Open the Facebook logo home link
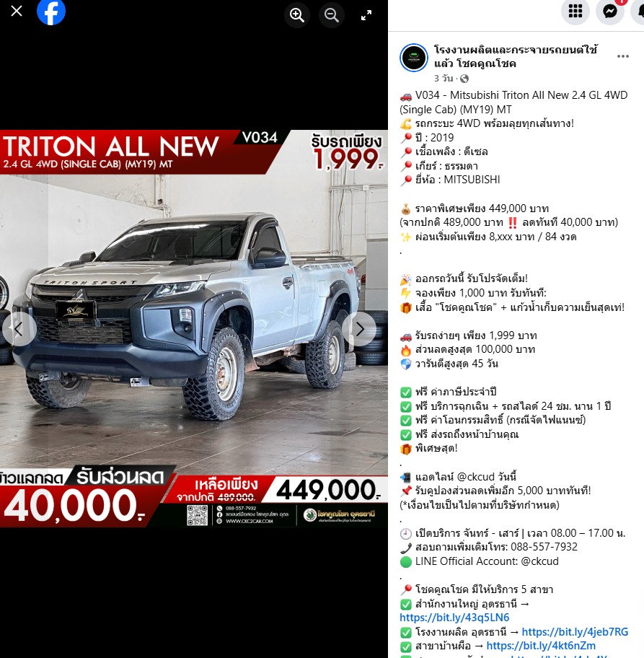 pyautogui.click(x=51, y=12)
